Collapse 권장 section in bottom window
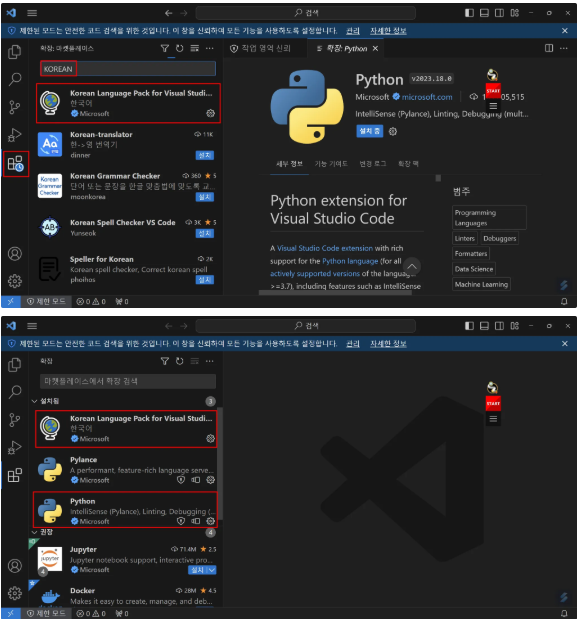 (x=35, y=532)
